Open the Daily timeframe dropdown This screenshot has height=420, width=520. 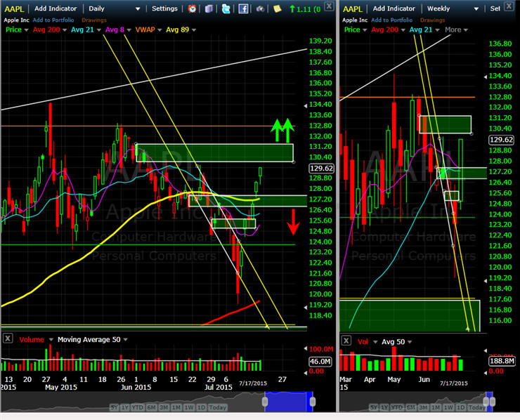[138, 9]
